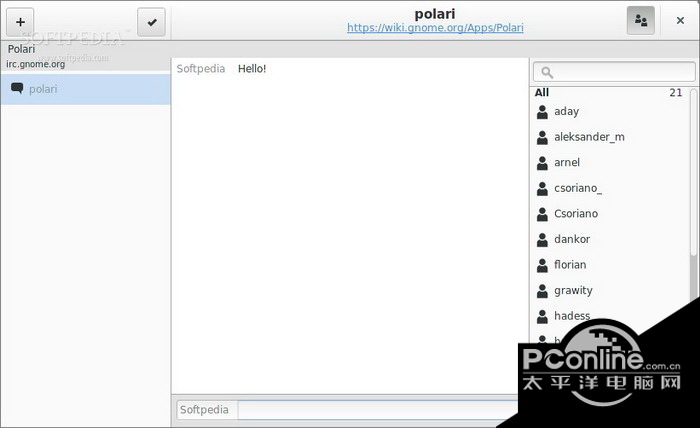This screenshot has height=428, width=700.
Task: Click the Hello! message text
Action: pyautogui.click(x=252, y=69)
